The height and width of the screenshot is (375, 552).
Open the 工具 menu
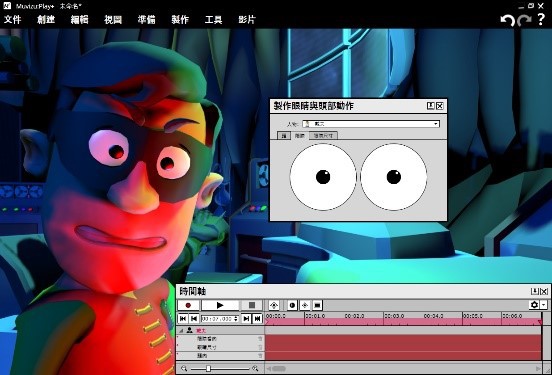pos(213,19)
